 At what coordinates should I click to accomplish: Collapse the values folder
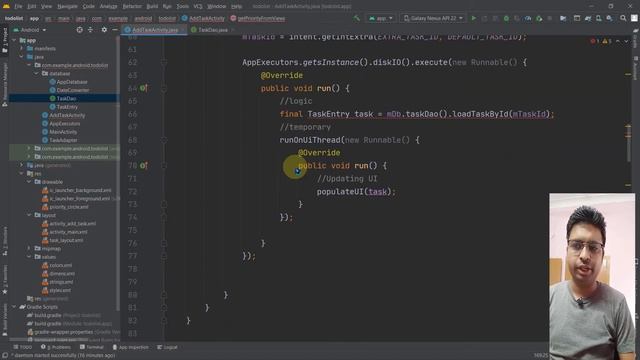click(x=29, y=257)
